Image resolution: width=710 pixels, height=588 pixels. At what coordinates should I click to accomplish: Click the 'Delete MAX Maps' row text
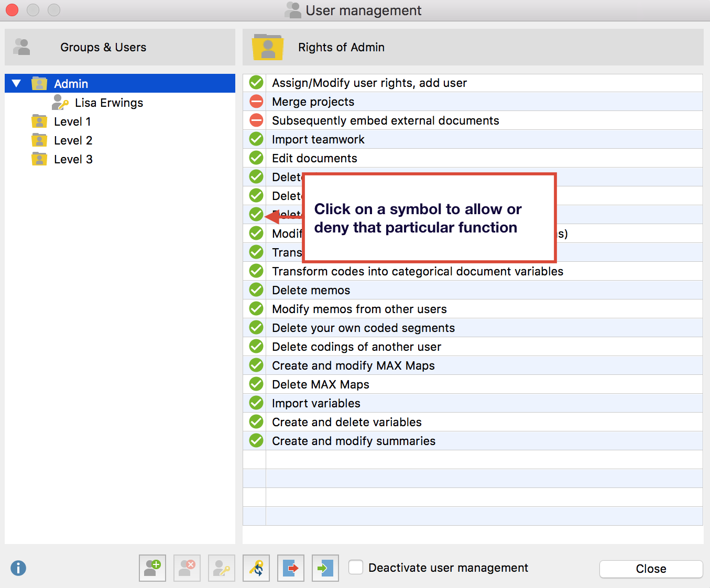(320, 384)
